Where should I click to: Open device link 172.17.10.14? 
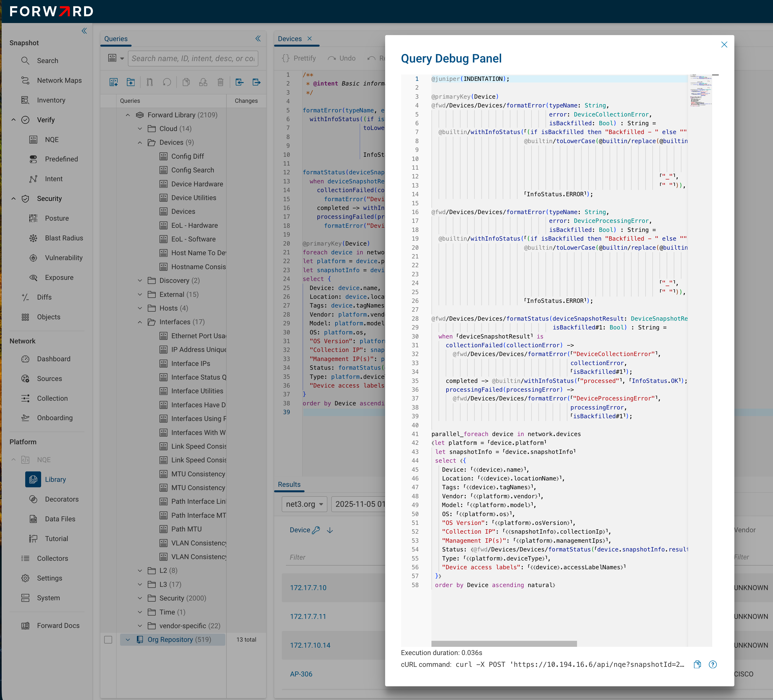[310, 645]
